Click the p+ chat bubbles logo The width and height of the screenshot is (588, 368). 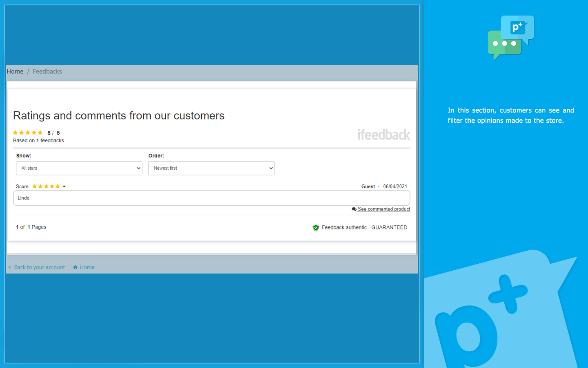tap(511, 38)
